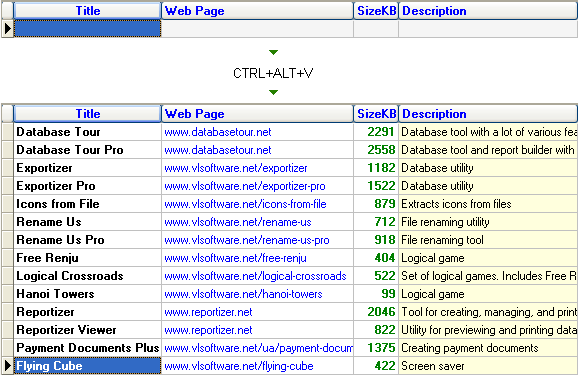The image size is (578, 375).
Task: Select the highlighted empty Title cell in the upper grid
Action: pyautogui.click(x=87, y=28)
